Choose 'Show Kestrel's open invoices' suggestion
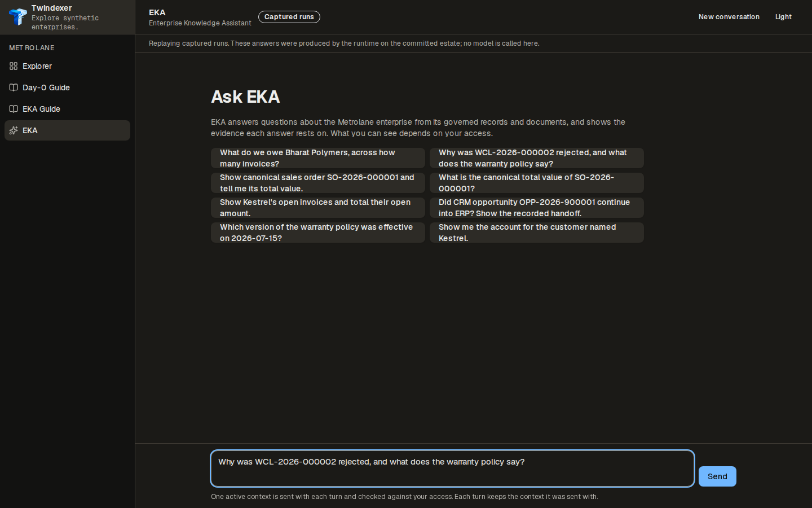The image size is (812, 508). pos(318,208)
